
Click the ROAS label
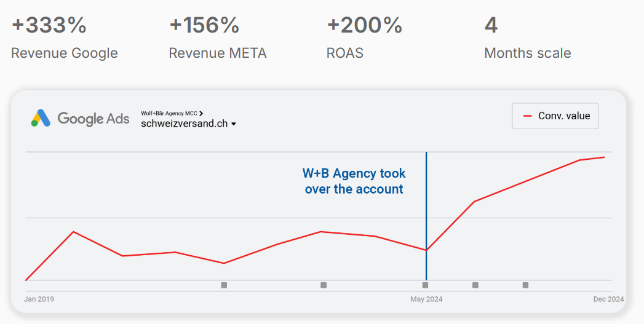[x=345, y=53]
